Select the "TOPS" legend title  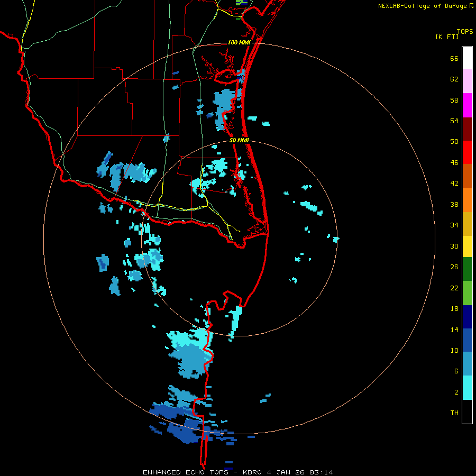coord(465,31)
